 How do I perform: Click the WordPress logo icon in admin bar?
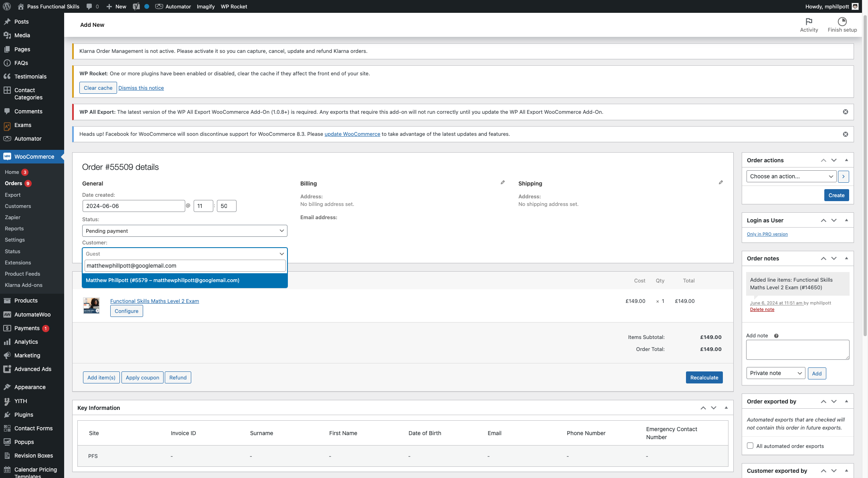7,6
